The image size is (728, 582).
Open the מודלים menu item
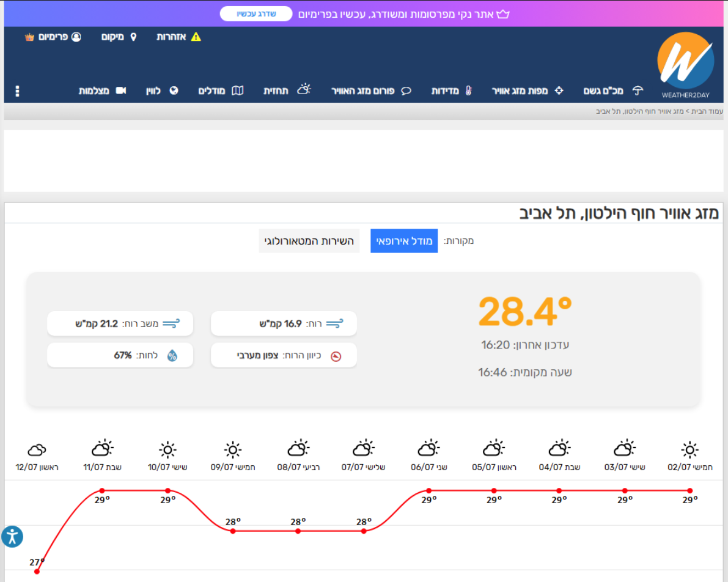click(x=211, y=91)
